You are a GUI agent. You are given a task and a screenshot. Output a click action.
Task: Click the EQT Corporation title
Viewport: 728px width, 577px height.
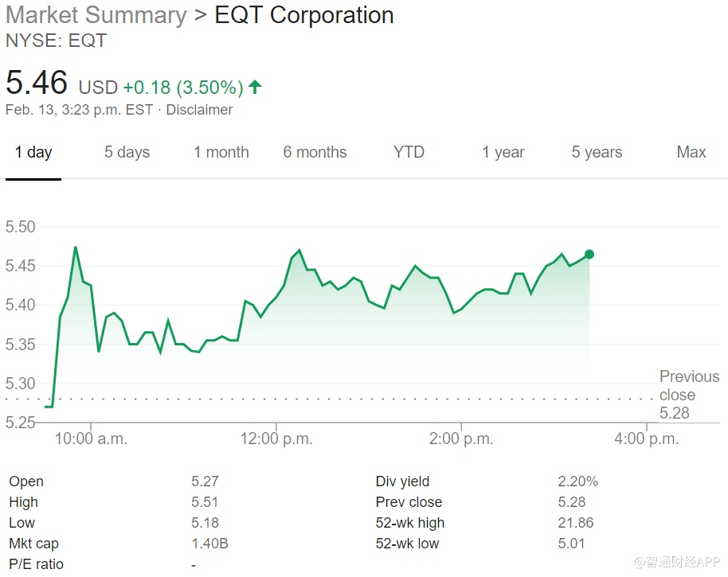pos(304,15)
